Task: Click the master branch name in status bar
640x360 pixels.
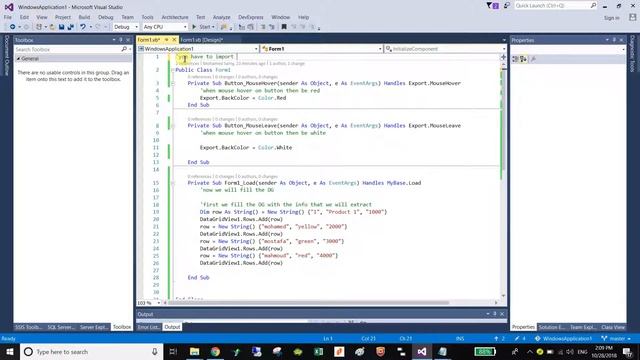Action: (x=617, y=338)
